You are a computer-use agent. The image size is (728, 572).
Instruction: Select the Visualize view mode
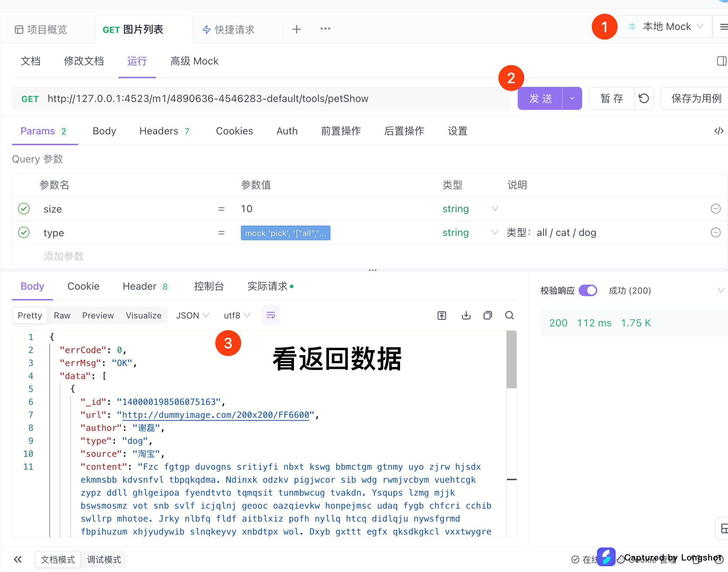pyautogui.click(x=144, y=316)
